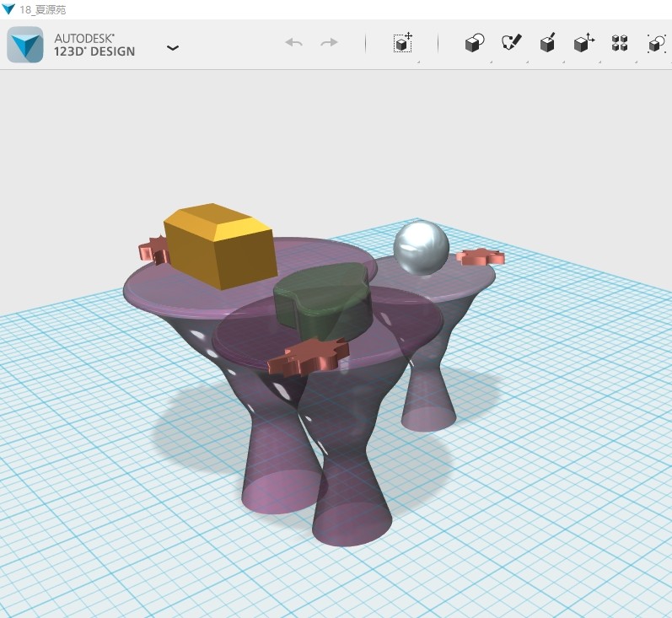
Task: Click the Undo arrow
Action: click(294, 42)
